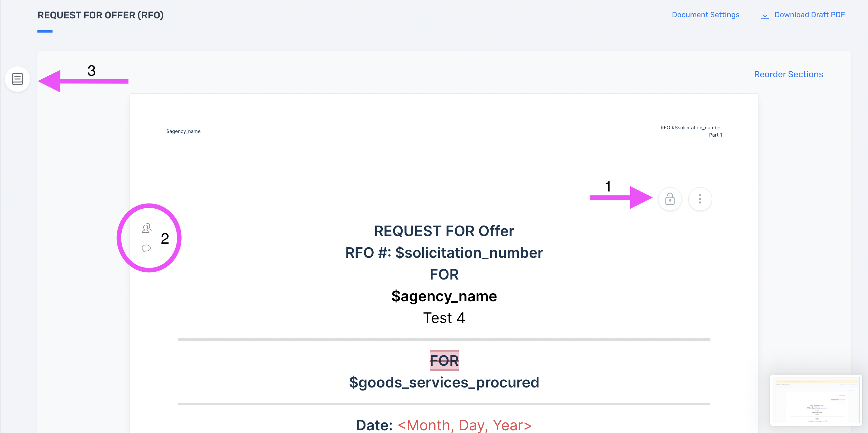Click the section lock icon

pyautogui.click(x=669, y=199)
